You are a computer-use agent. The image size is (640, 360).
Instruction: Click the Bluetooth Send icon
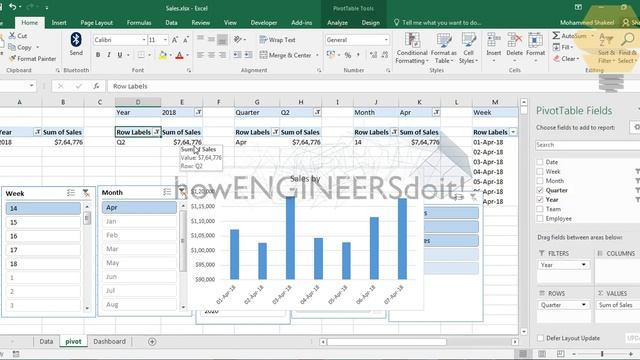[76, 40]
